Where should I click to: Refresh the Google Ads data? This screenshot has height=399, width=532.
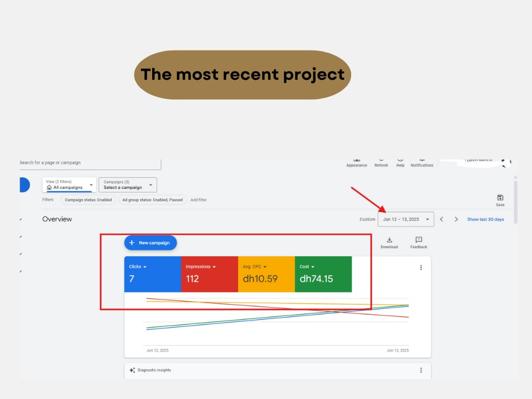tap(381, 163)
